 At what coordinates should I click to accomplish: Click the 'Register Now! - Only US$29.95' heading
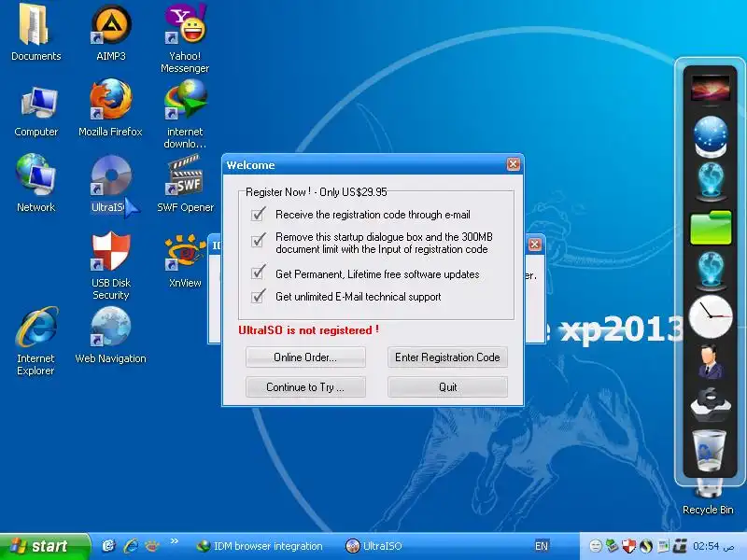tap(317, 192)
